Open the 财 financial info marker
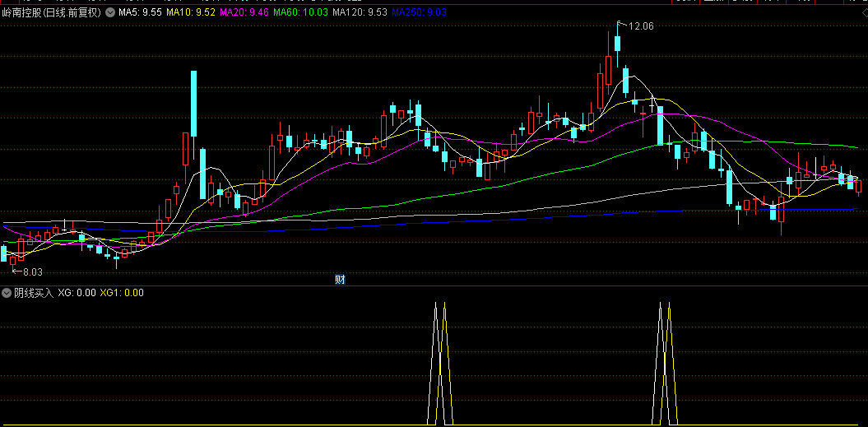This screenshot has width=868, height=427. [340, 280]
